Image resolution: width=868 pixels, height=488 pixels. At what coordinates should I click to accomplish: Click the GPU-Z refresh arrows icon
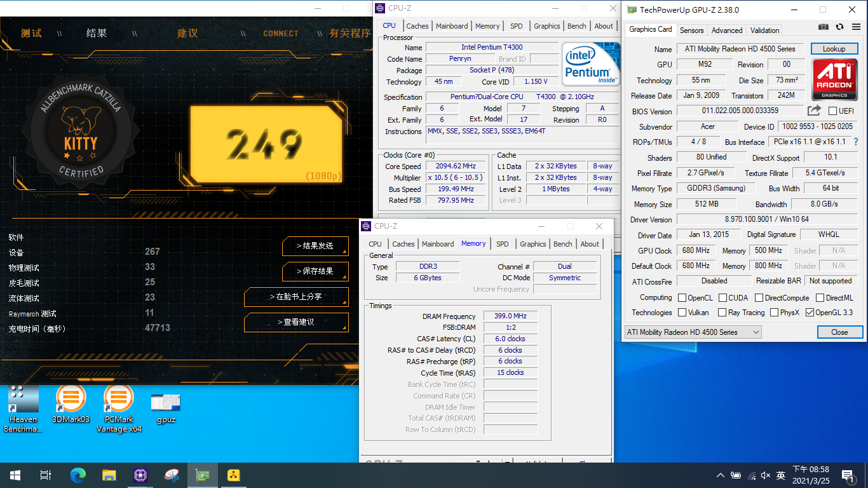tap(839, 27)
